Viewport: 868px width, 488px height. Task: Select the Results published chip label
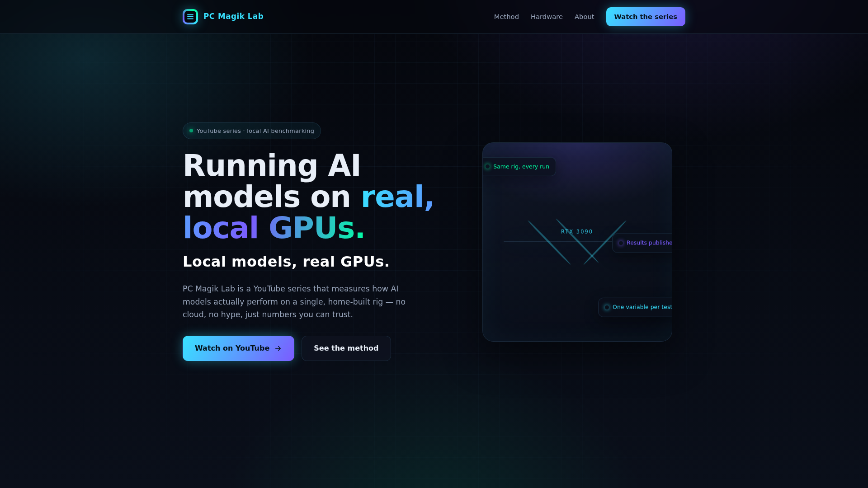click(x=649, y=243)
